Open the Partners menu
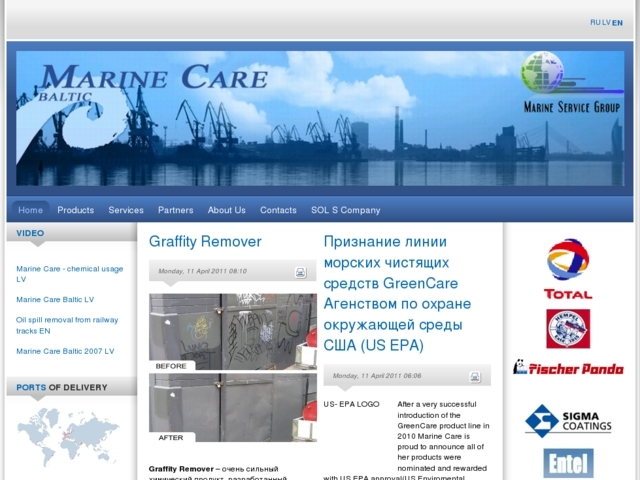 click(176, 210)
